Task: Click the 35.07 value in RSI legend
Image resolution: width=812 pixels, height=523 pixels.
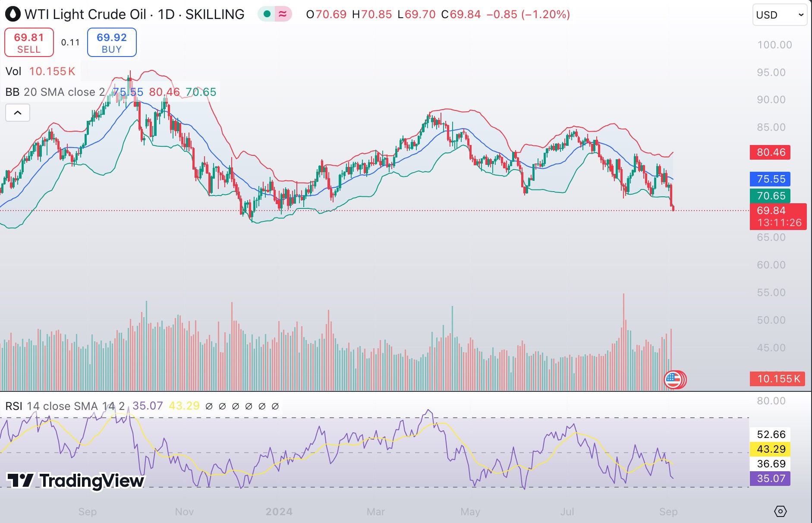Action: 148,406
